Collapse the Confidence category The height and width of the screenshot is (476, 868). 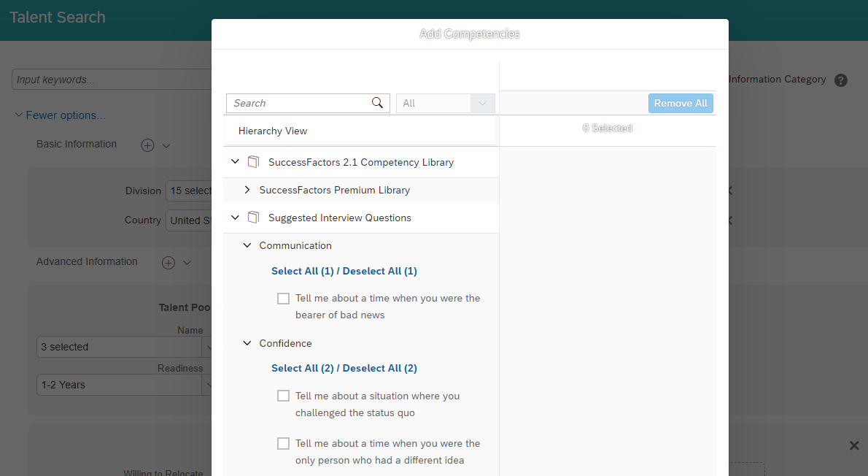click(x=247, y=343)
